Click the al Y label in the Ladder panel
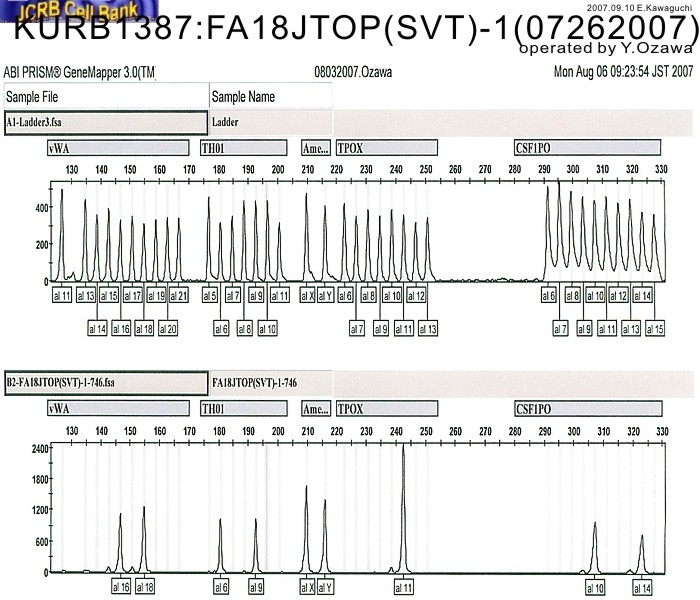 pyautogui.click(x=325, y=296)
